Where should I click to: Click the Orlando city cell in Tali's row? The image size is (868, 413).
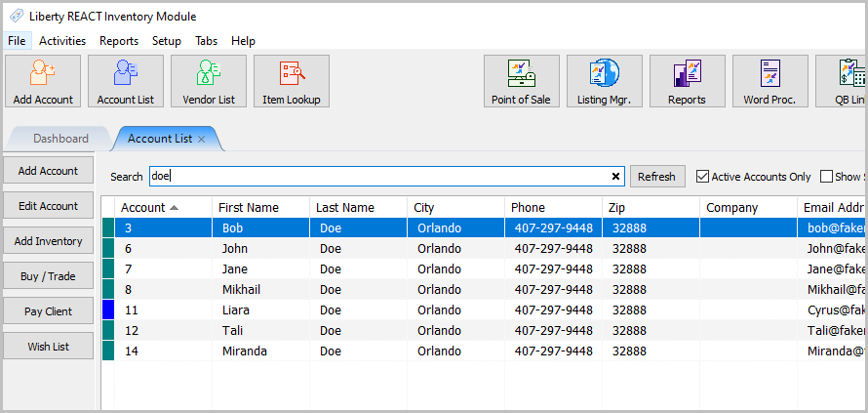[455, 330]
